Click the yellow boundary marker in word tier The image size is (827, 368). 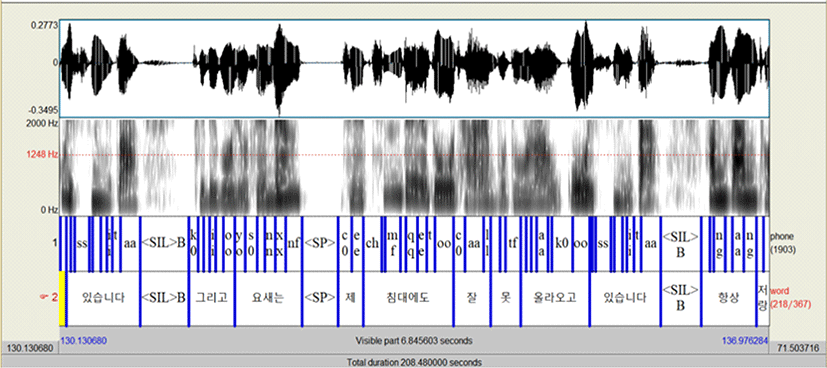pyautogui.click(x=62, y=298)
